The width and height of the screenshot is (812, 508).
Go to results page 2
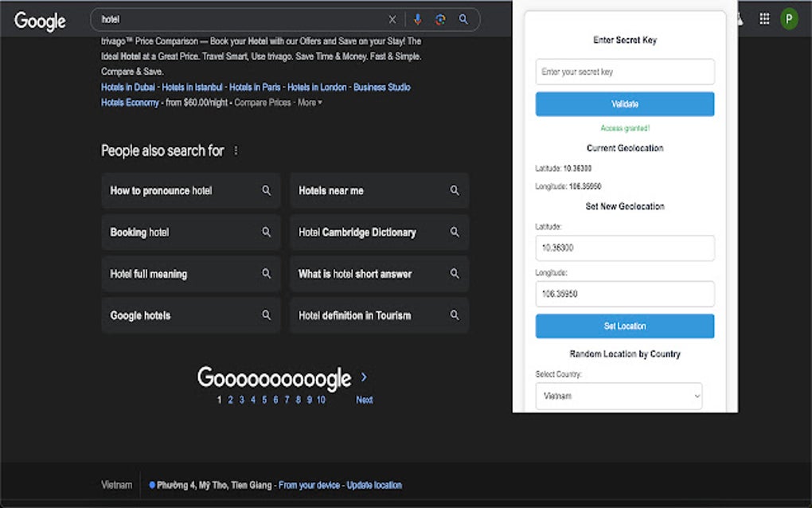(231, 400)
